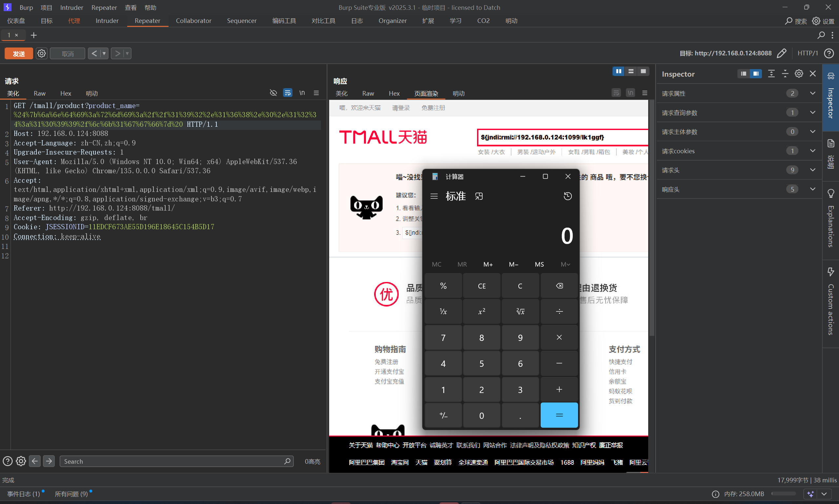The height and width of the screenshot is (504, 839).
Task: Switch to the Collaborator tab
Action: pyautogui.click(x=193, y=21)
